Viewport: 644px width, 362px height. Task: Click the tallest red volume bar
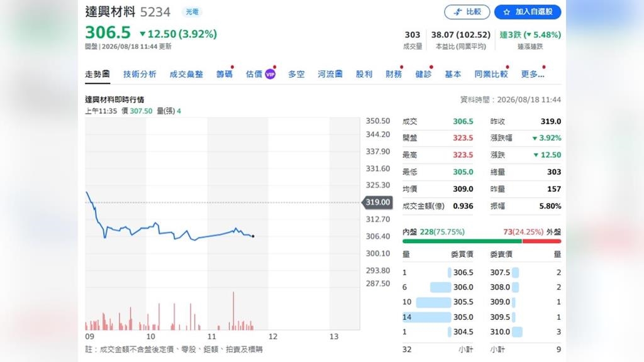point(233,310)
